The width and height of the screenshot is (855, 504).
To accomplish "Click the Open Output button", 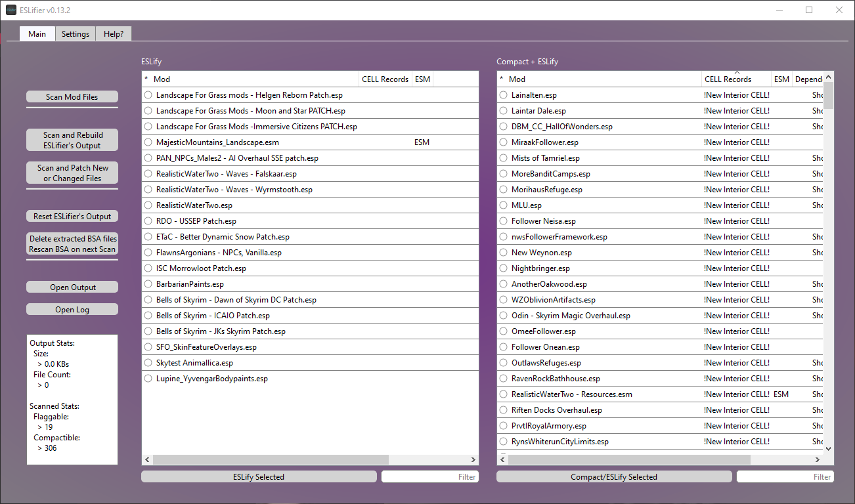I will [72, 287].
